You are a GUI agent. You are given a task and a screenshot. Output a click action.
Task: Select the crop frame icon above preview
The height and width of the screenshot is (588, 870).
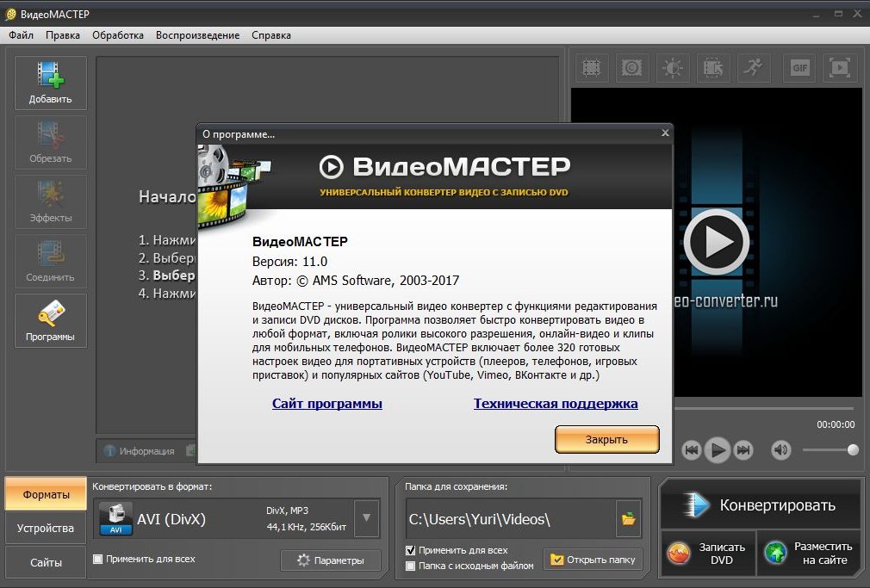[592, 68]
